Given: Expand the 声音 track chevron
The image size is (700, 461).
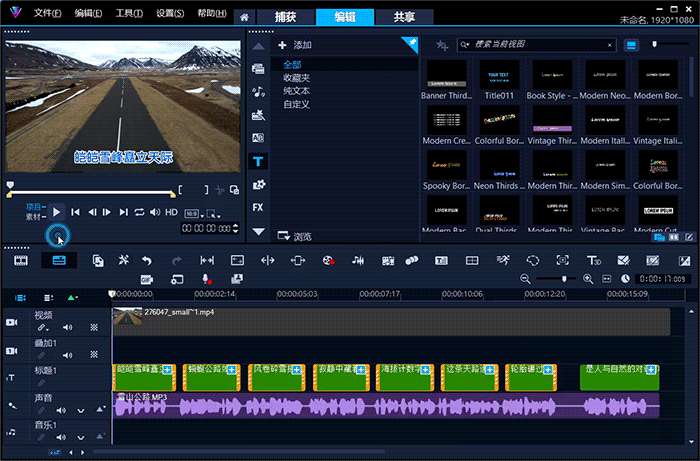Looking at the screenshot, I should tap(81, 411).
